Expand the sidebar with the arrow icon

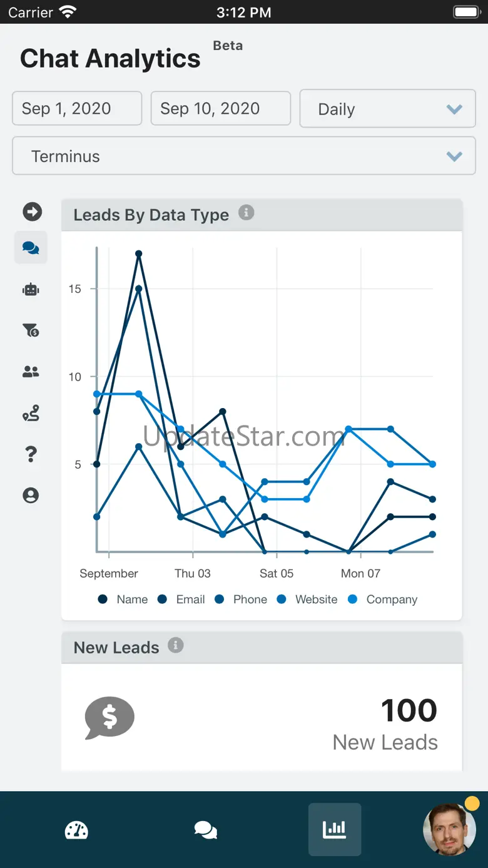coord(32,212)
